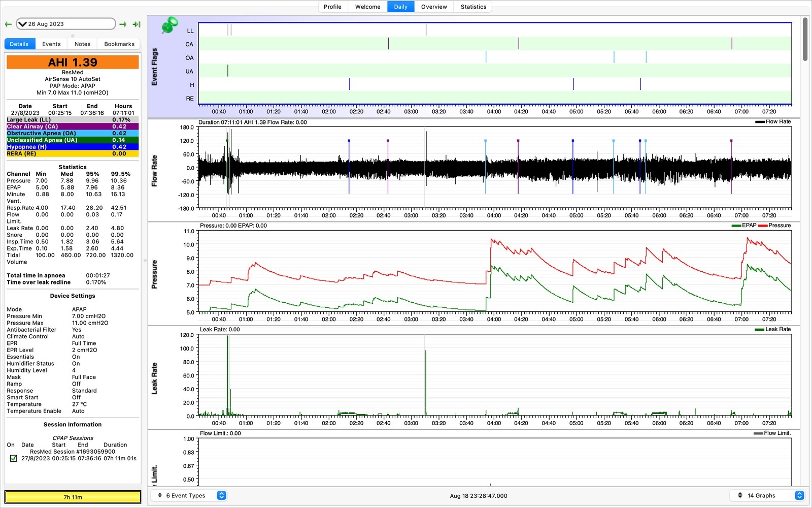Switch to the Overview tab
Viewport: 812px width, 508px height.
[434, 7]
